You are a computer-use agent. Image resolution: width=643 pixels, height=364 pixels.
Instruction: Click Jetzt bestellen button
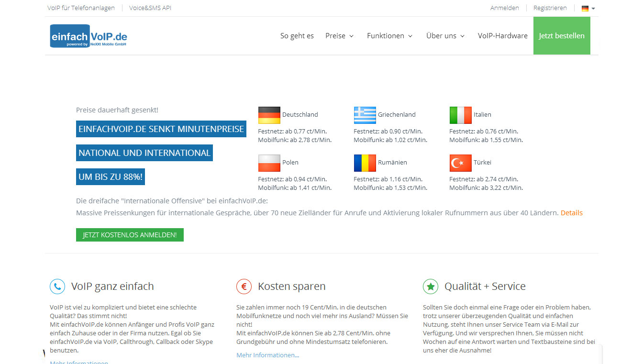point(562,36)
